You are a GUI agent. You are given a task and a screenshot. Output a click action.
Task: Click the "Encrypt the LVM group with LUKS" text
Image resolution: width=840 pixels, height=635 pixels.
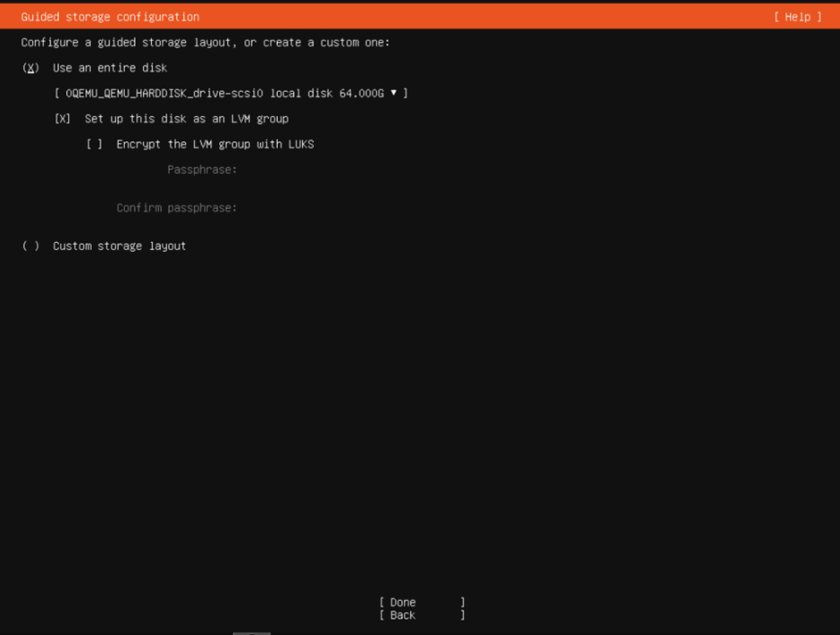click(x=214, y=144)
